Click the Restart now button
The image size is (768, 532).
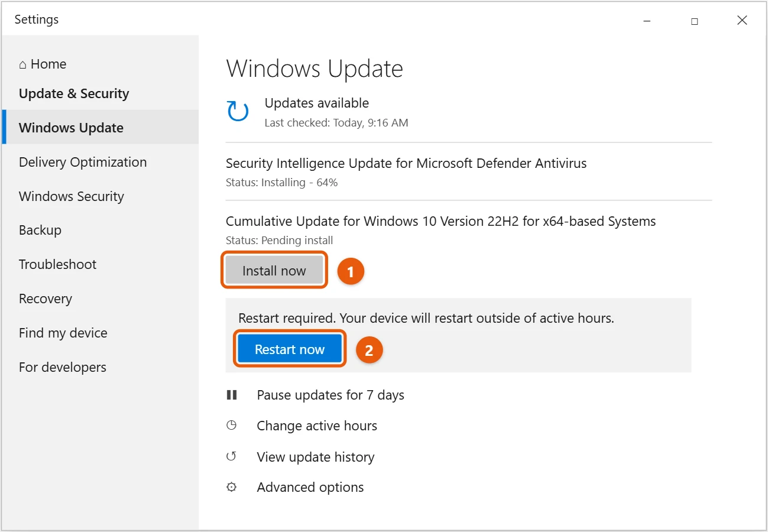(x=290, y=349)
